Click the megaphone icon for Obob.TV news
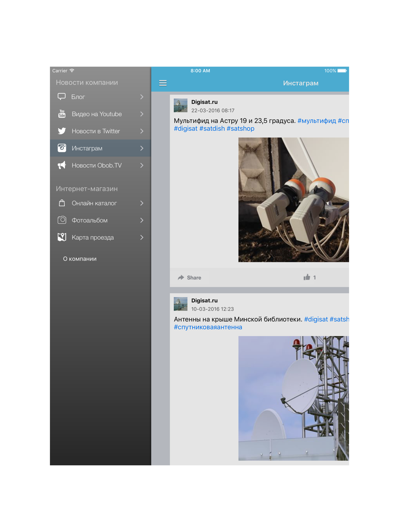This screenshot has height=532, width=399. (x=62, y=165)
